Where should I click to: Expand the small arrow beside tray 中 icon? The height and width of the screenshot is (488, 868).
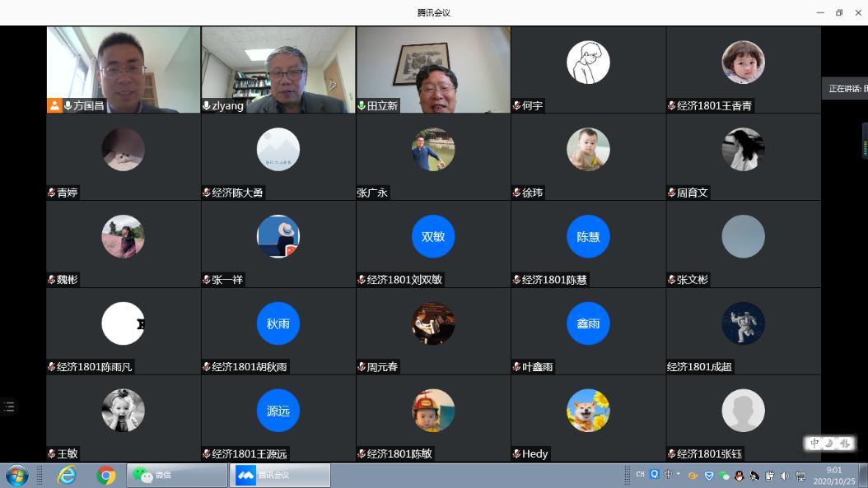(678, 475)
